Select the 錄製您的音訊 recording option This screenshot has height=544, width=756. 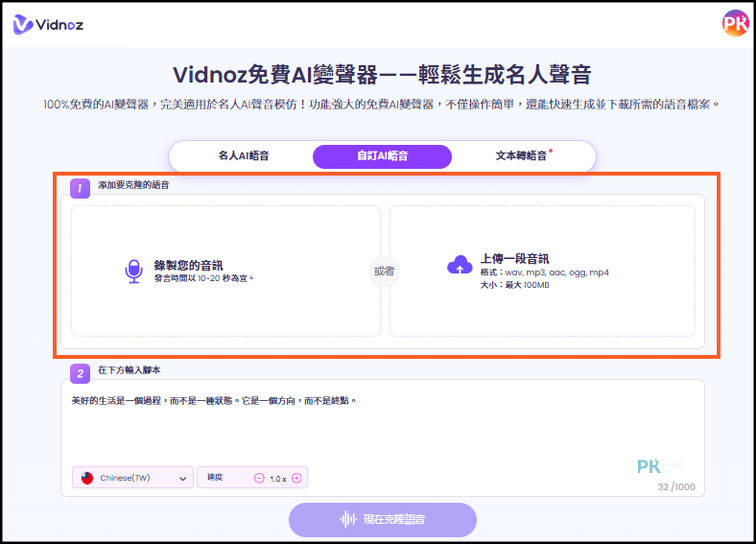coord(226,271)
